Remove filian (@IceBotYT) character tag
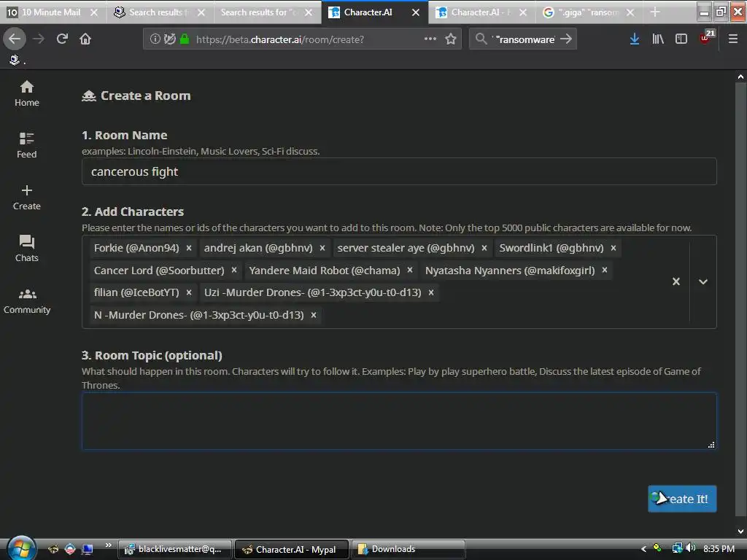747x560 pixels. click(189, 292)
